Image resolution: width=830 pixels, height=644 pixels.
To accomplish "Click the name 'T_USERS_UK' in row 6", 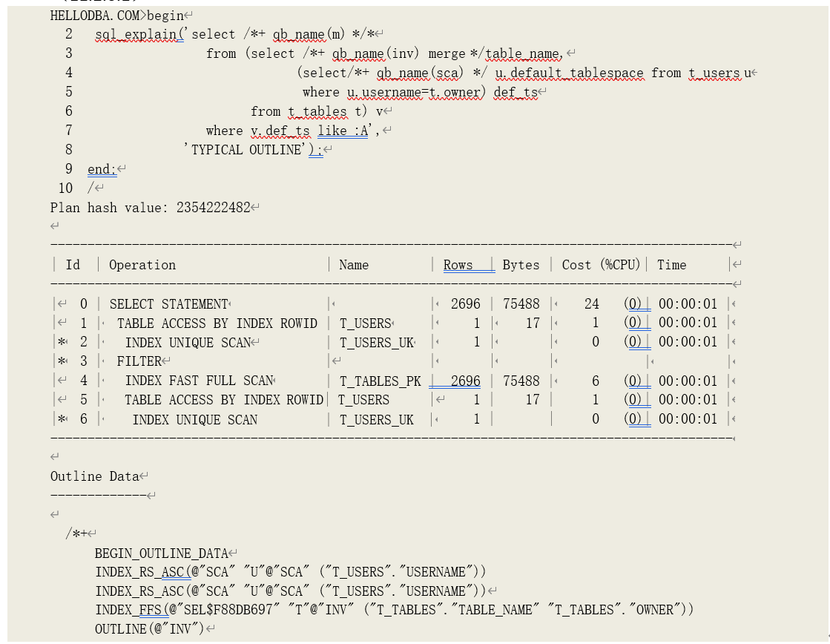I will tap(376, 419).
